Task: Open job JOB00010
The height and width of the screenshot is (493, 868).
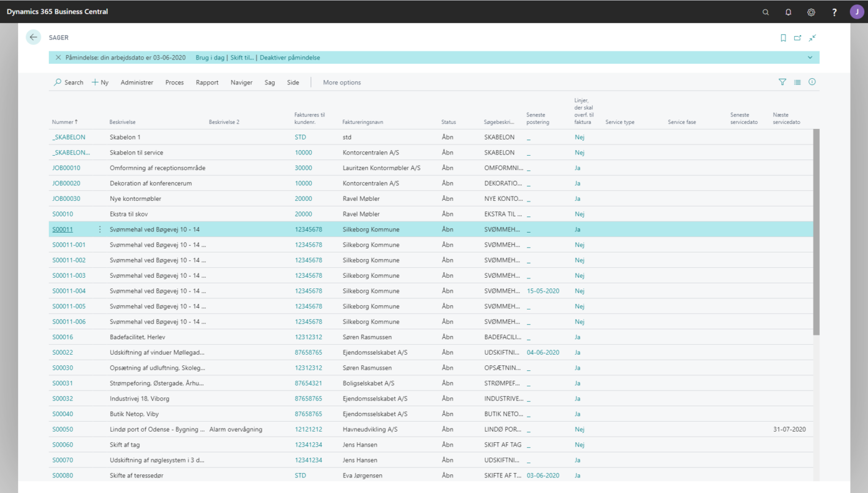Action: coord(66,168)
